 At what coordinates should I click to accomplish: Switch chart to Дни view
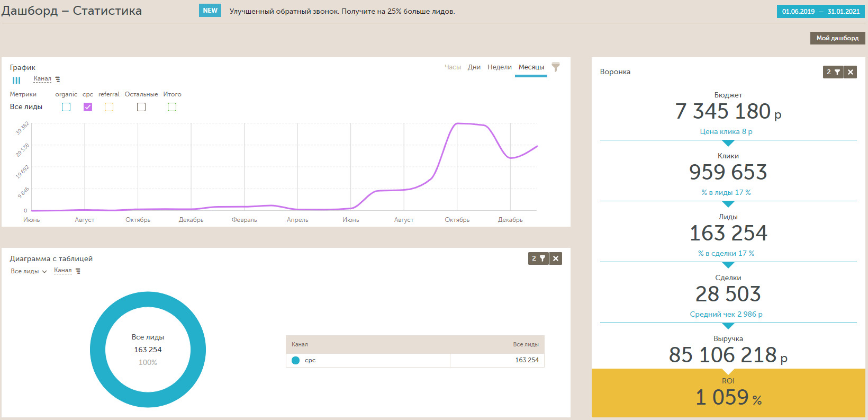pos(474,67)
